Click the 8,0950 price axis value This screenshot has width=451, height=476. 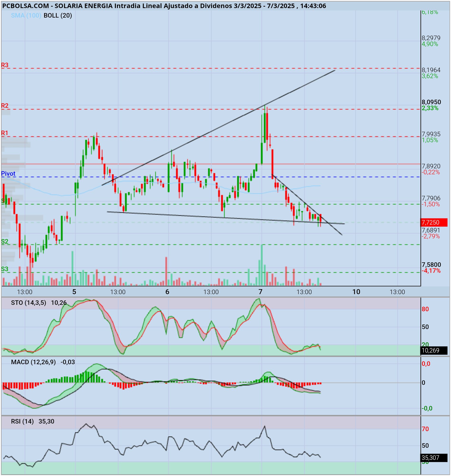(431, 102)
